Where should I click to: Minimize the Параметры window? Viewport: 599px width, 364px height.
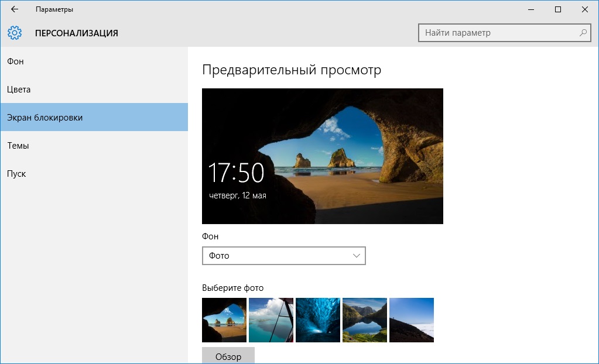coord(530,9)
